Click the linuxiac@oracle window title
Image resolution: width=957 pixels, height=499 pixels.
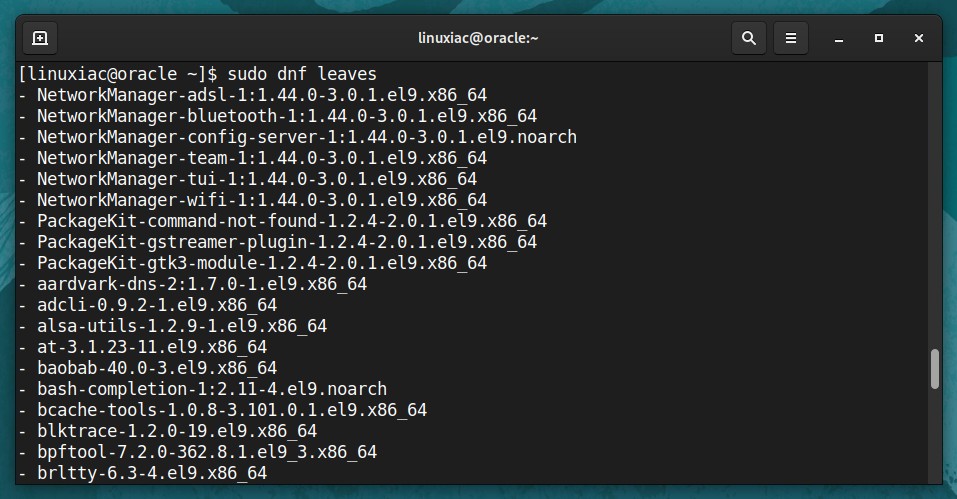click(478, 38)
